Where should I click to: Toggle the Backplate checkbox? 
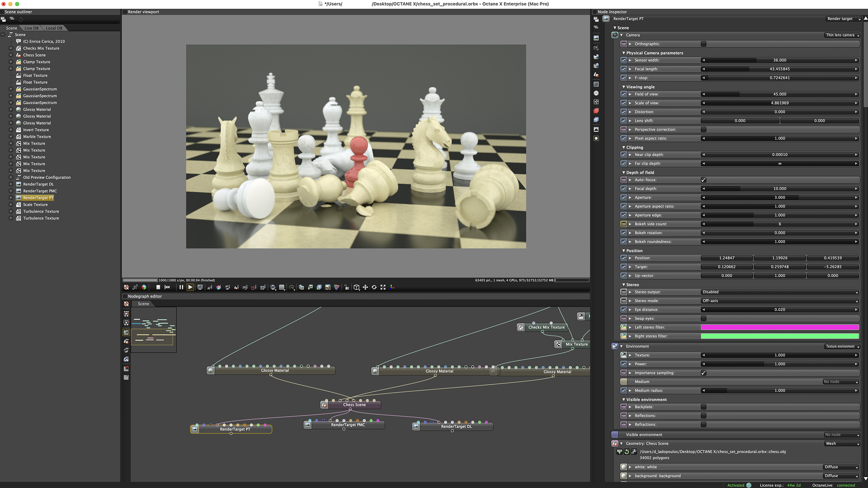tap(704, 407)
